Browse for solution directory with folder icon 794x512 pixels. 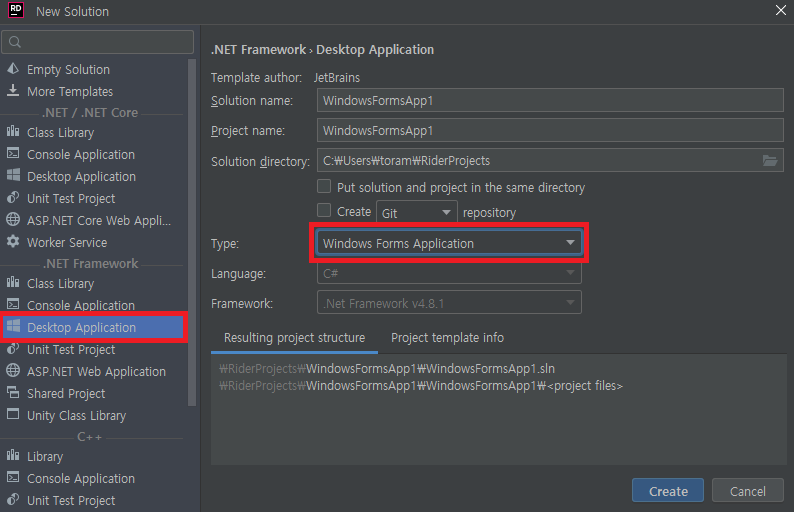click(x=770, y=161)
